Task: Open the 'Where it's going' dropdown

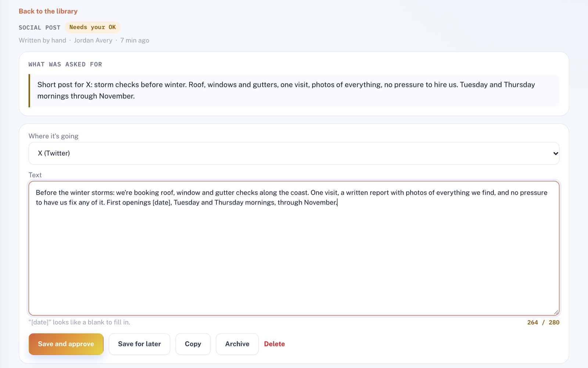Action: [x=294, y=153]
